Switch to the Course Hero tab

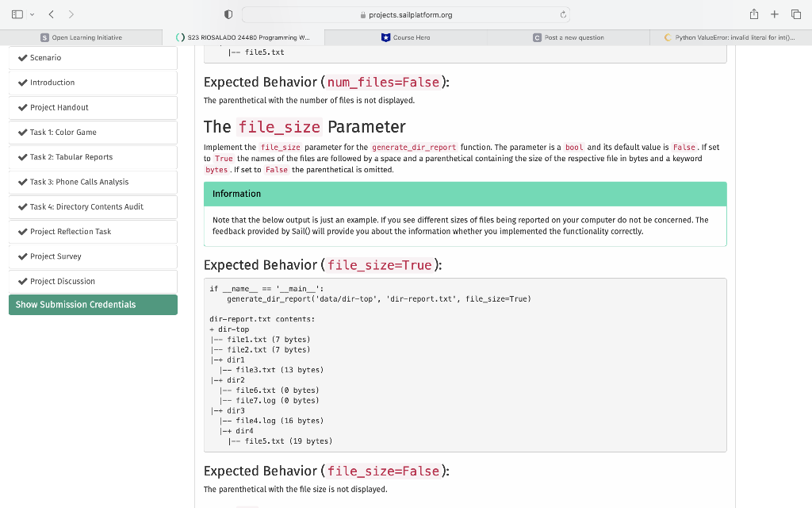(x=406, y=37)
